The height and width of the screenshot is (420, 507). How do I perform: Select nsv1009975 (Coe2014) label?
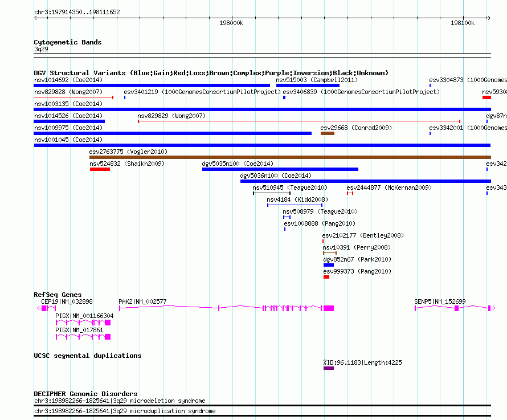tap(68, 128)
